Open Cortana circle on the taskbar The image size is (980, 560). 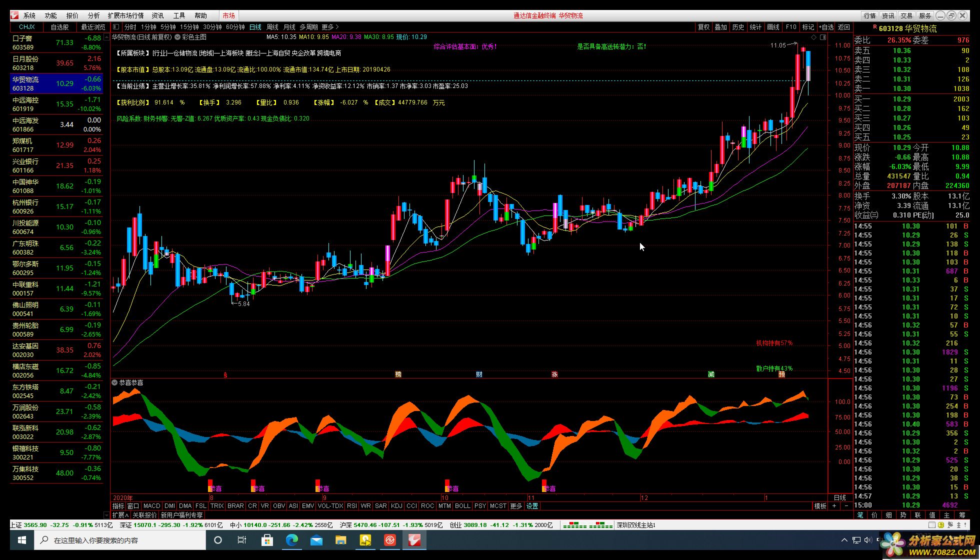(x=218, y=540)
